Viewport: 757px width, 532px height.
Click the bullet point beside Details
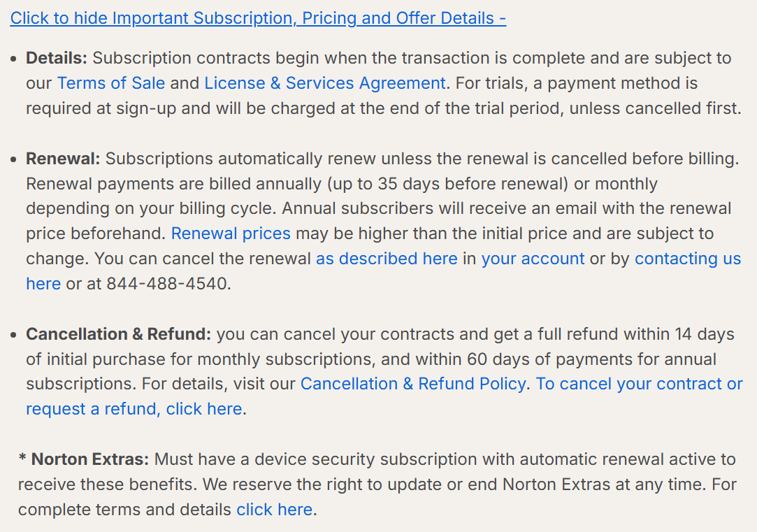click(x=14, y=59)
